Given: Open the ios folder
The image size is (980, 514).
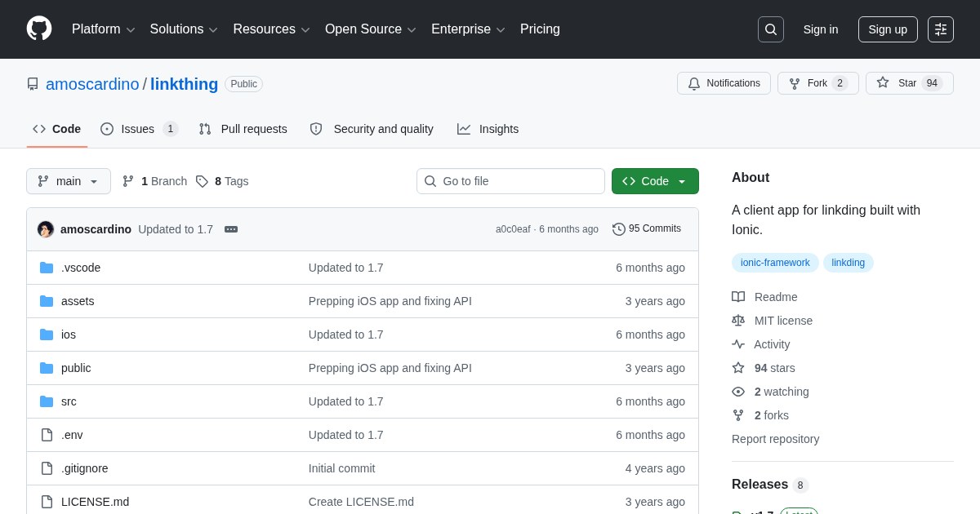Looking at the screenshot, I should pyautogui.click(x=69, y=335).
